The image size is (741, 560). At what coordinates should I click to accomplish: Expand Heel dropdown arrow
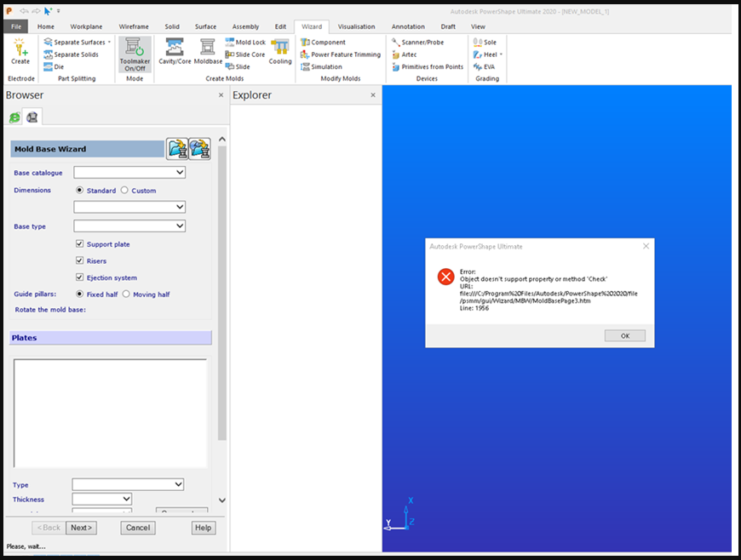(501, 54)
